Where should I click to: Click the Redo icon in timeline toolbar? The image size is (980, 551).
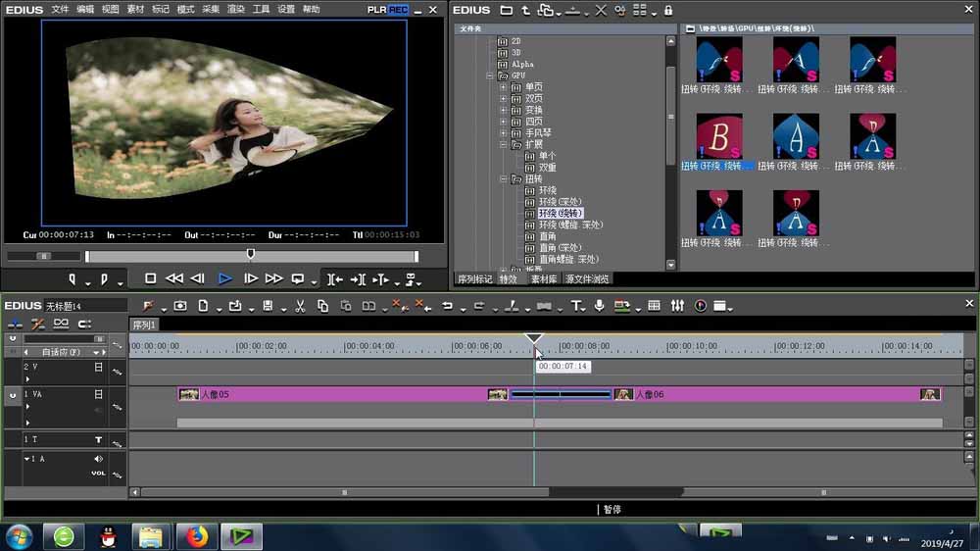[x=479, y=306]
